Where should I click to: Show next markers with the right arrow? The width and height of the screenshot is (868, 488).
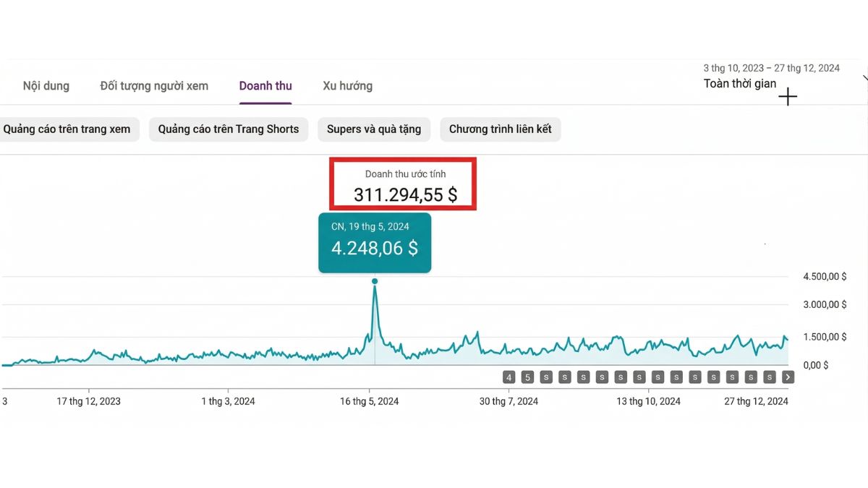click(x=788, y=377)
